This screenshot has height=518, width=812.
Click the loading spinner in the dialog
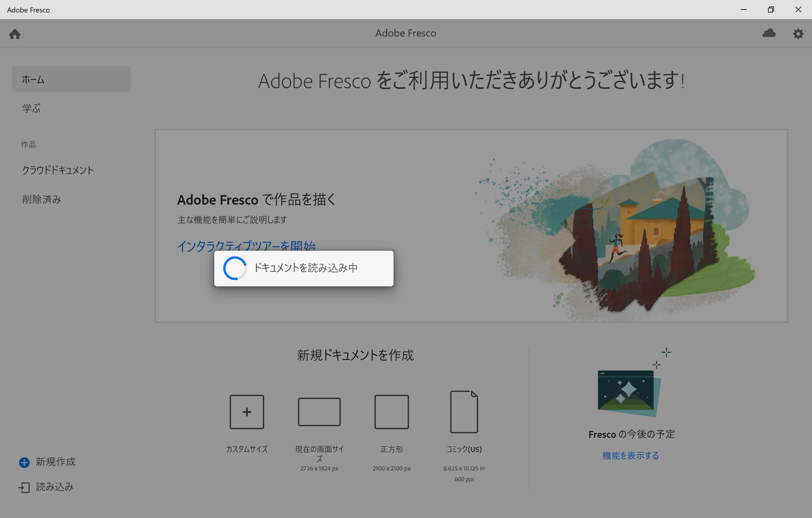[235, 268]
